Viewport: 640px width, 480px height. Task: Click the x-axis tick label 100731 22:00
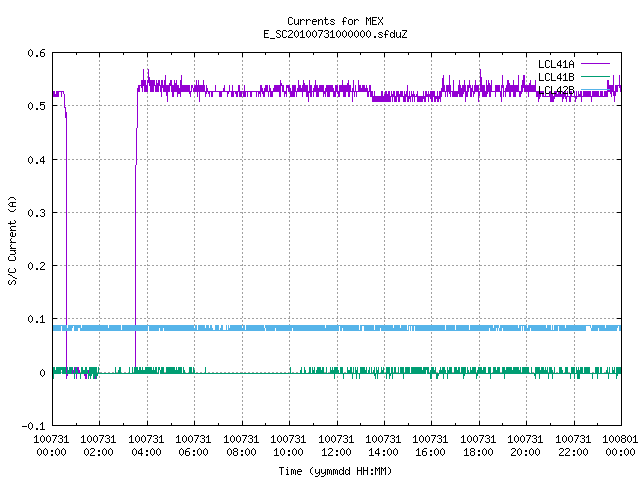pyautogui.click(x=573, y=446)
